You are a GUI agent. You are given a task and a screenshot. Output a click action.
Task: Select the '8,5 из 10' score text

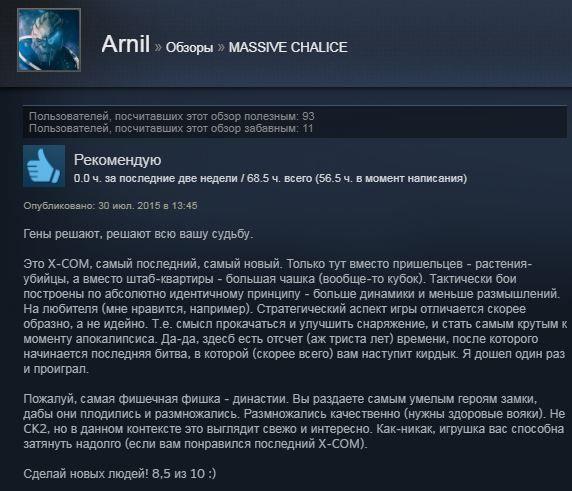pos(178,474)
